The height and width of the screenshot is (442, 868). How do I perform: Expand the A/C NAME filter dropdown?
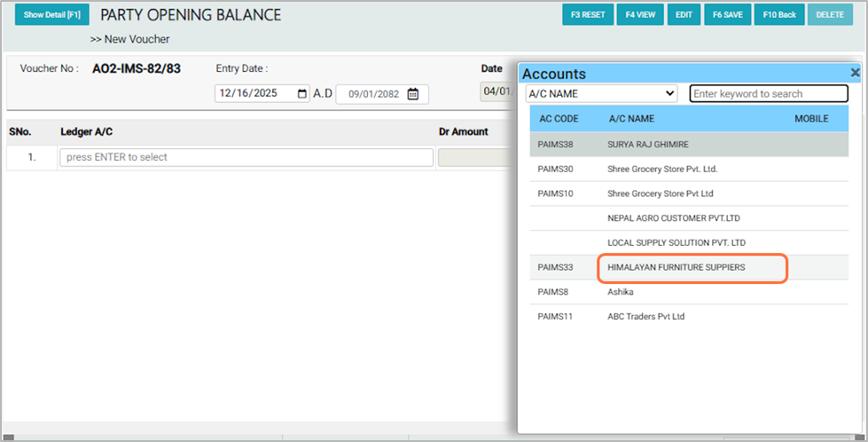pyautogui.click(x=602, y=93)
